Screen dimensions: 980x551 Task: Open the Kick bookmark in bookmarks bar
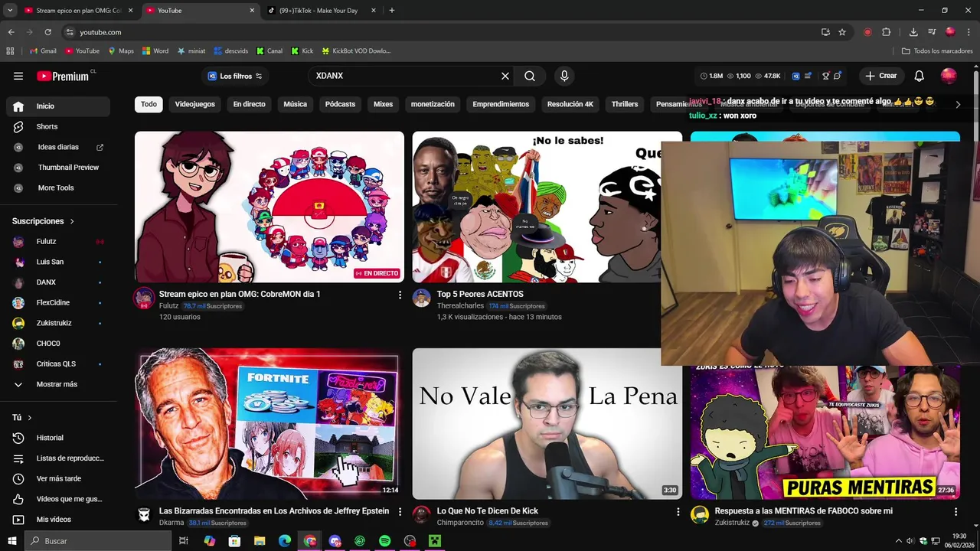click(x=302, y=51)
